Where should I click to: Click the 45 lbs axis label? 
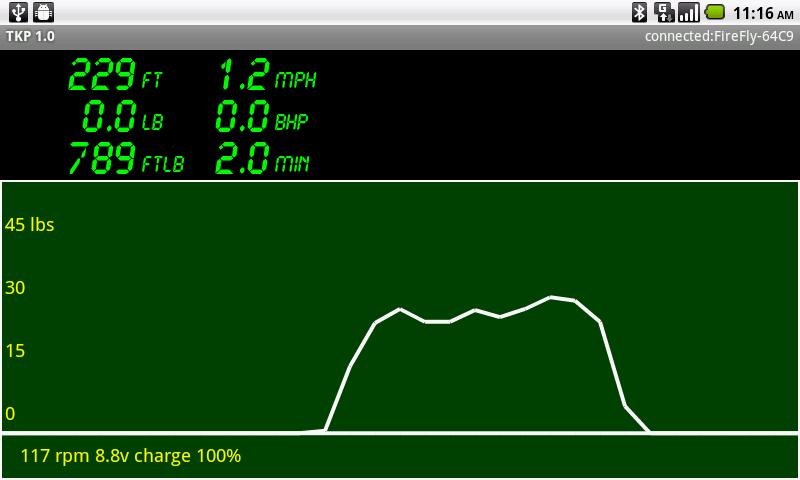[30, 225]
